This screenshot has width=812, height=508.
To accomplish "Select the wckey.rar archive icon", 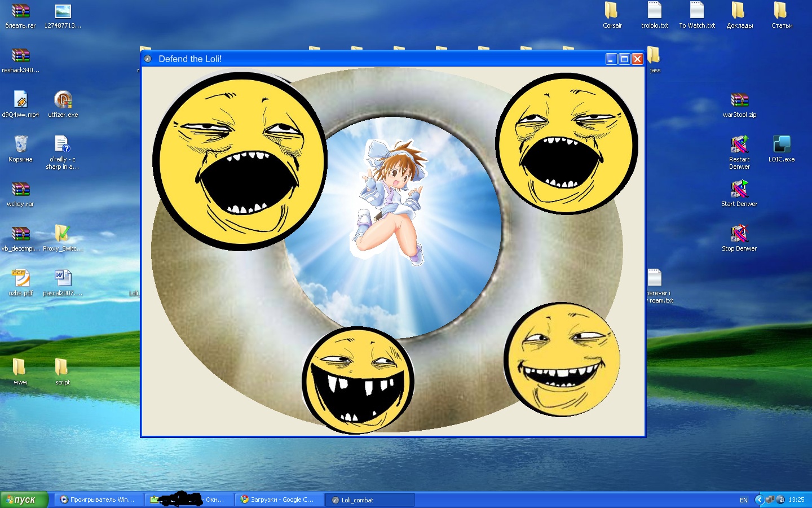I will point(20,194).
